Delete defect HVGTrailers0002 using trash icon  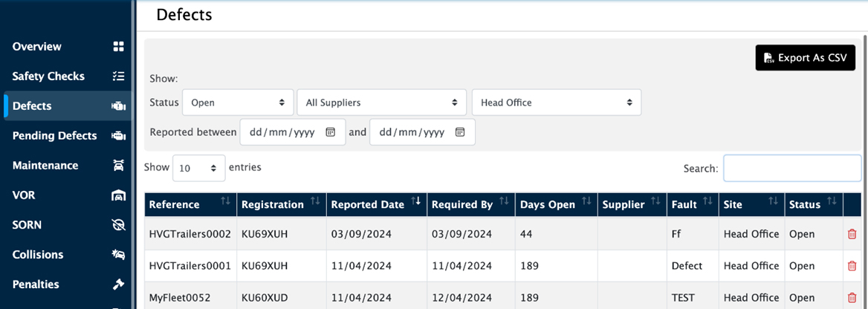(x=852, y=234)
